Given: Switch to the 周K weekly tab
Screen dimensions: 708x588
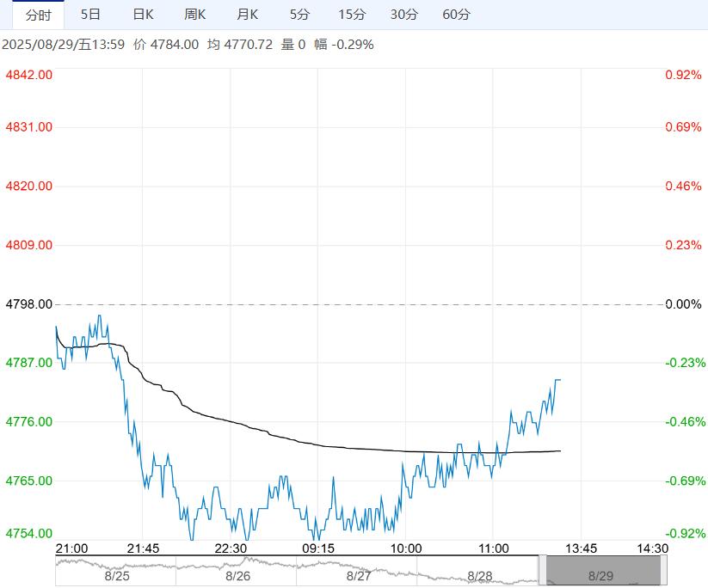Looking at the screenshot, I should [x=195, y=15].
